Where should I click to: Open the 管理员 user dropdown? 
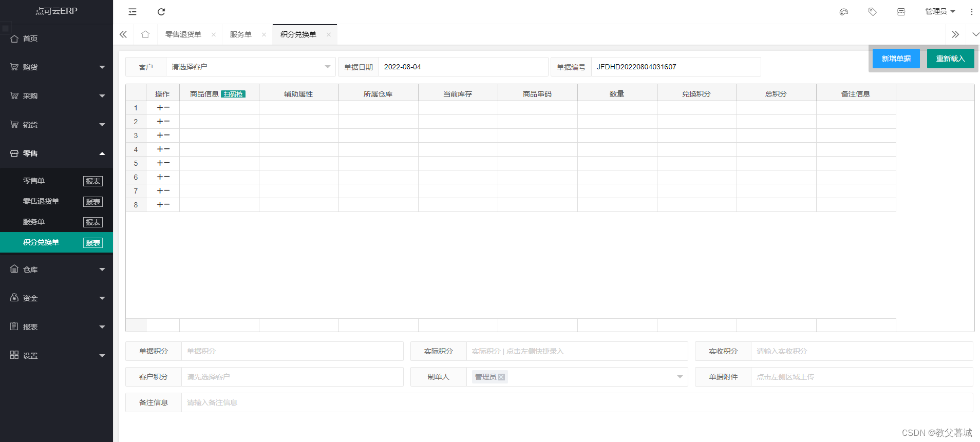click(x=940, y=11)
